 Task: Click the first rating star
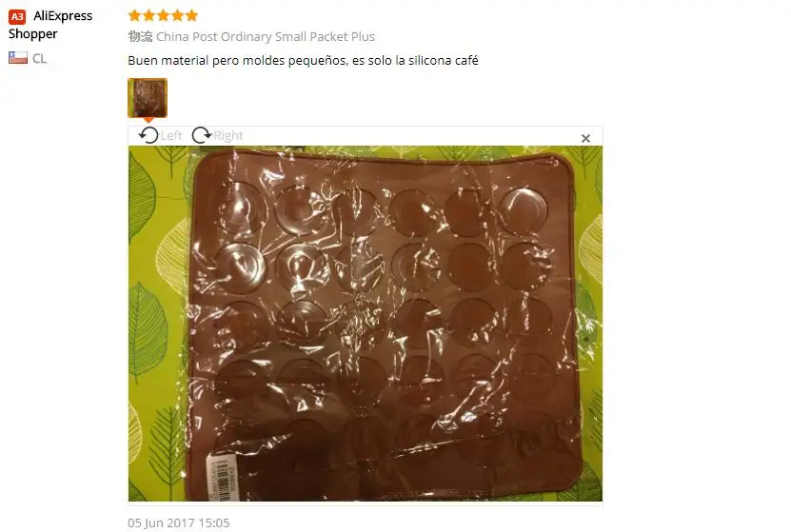tap(134, 15)
